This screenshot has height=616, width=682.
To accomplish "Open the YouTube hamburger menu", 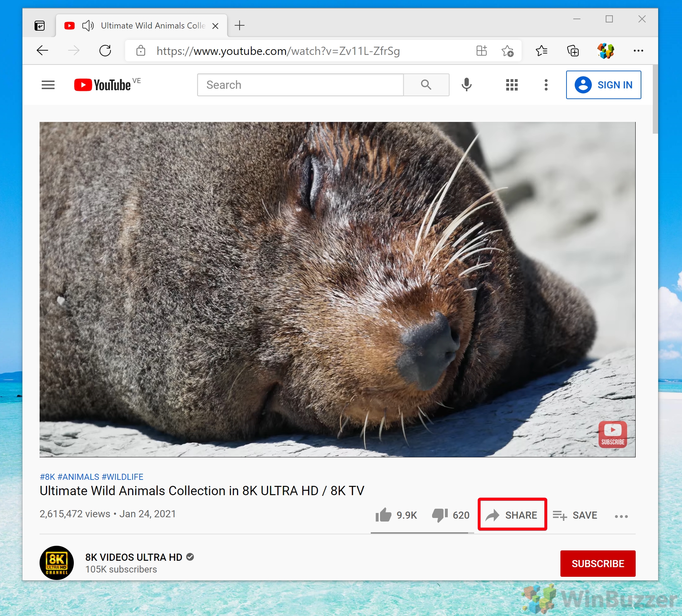I will [x=48, y=84].
